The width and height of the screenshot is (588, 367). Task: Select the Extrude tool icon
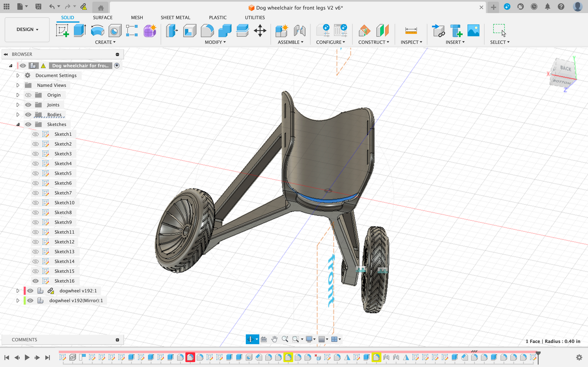pyautogui.click(x=80, y=30)
